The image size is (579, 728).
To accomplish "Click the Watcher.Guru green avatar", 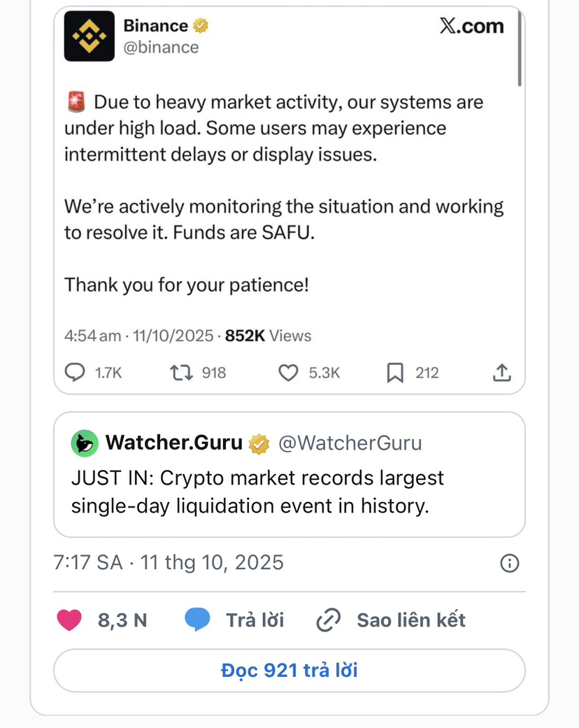I will pos(85,443).
